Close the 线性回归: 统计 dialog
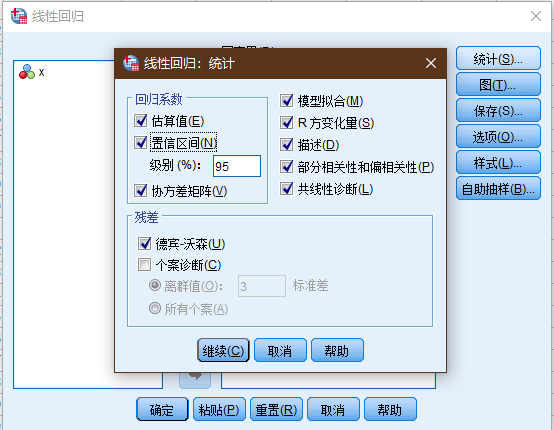Viewport: 554px width, 430px height. (431, 63)
